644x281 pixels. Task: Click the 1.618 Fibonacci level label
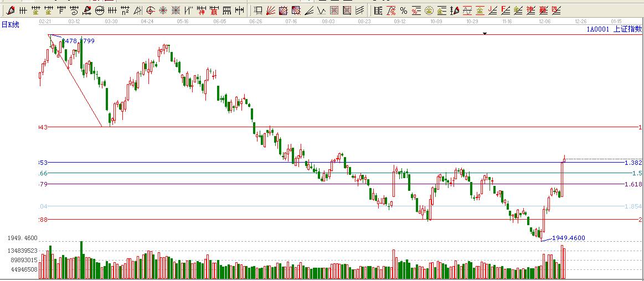[633, 184]
